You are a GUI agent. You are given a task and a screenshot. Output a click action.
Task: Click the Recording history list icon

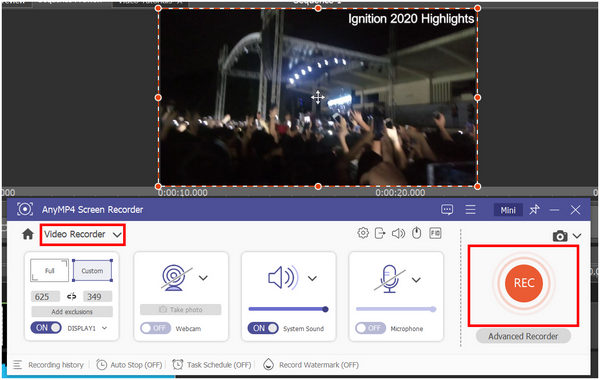pyautogui.click(x=18, y=365)
